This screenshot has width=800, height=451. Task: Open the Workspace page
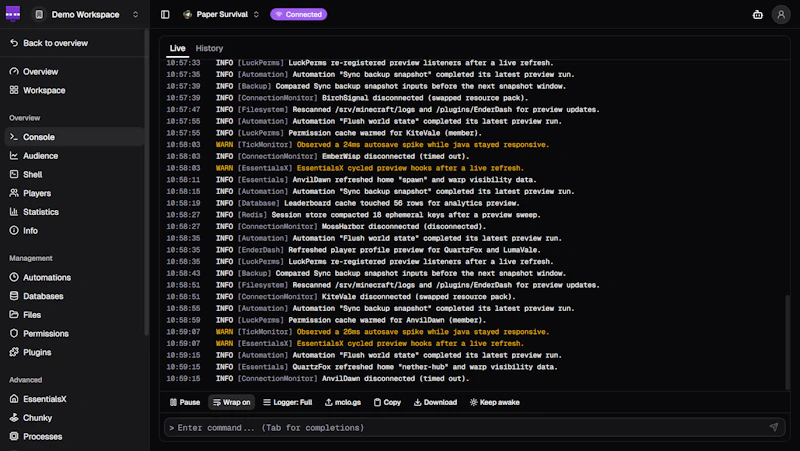pyautogui.click(x=74, y=90)
